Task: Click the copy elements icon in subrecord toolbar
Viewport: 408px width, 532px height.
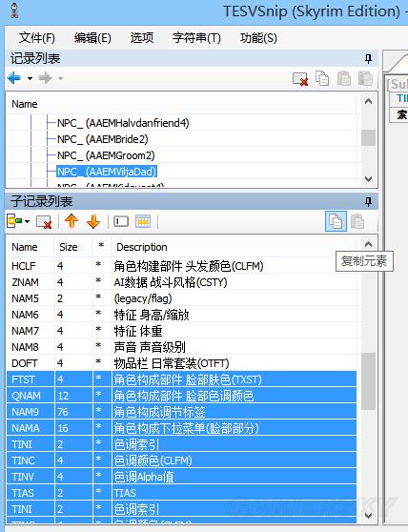Action: (x=336, y=221)
